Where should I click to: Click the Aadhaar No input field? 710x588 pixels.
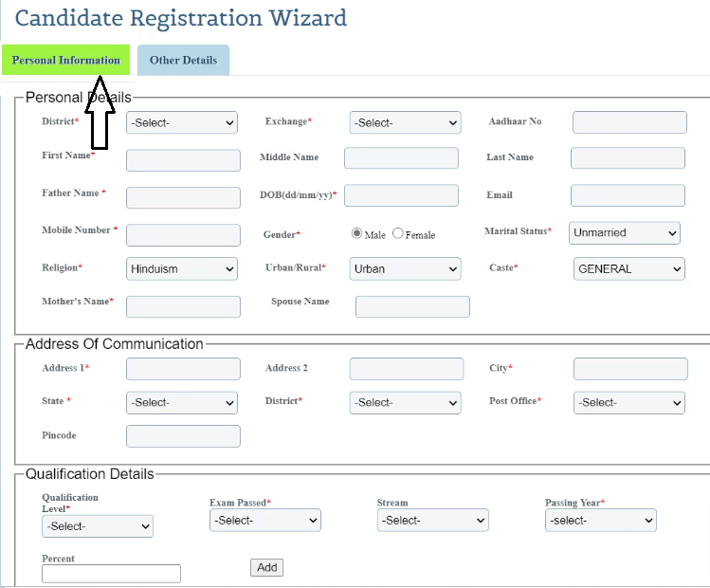coord(629,122)
